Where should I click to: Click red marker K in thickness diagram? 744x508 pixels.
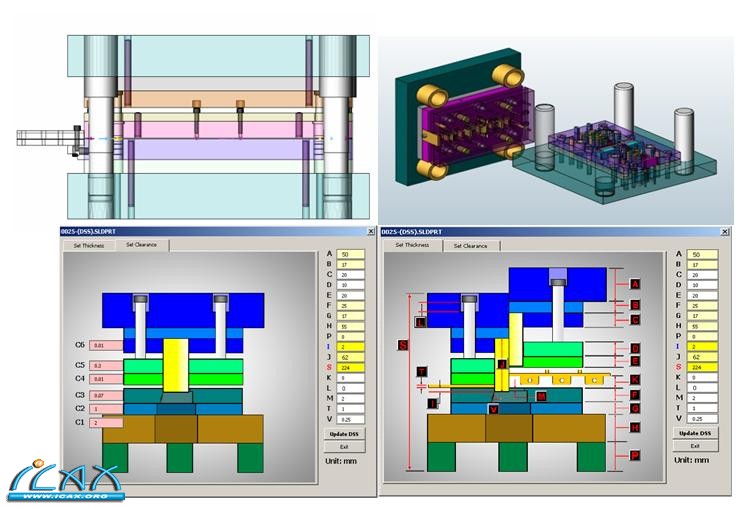(635, 380)
